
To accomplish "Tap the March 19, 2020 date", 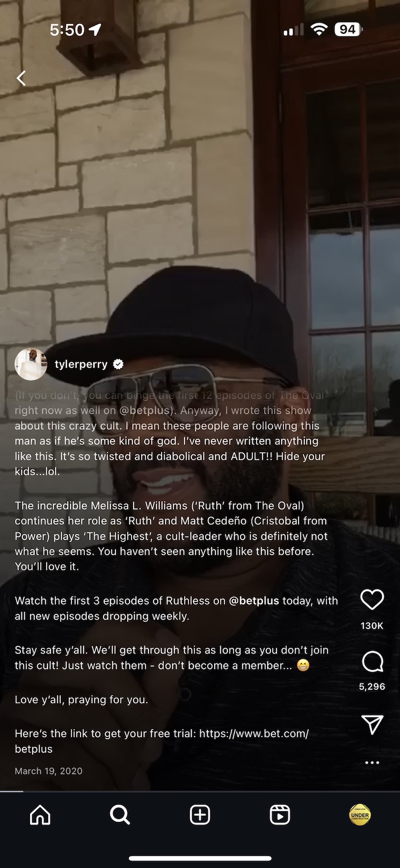I will (x=48, y=771).
